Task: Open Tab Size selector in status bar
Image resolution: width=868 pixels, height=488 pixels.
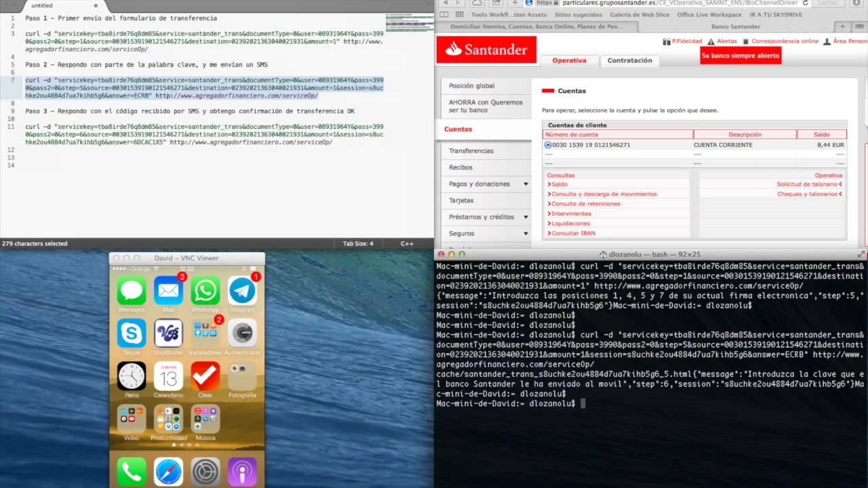Action: (358, 243)
